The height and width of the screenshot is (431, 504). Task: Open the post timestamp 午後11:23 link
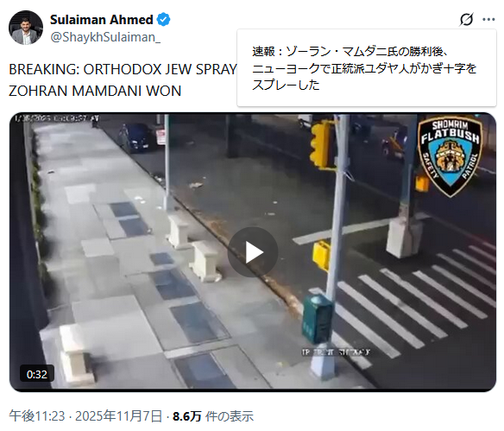click(x=37, y=416)
